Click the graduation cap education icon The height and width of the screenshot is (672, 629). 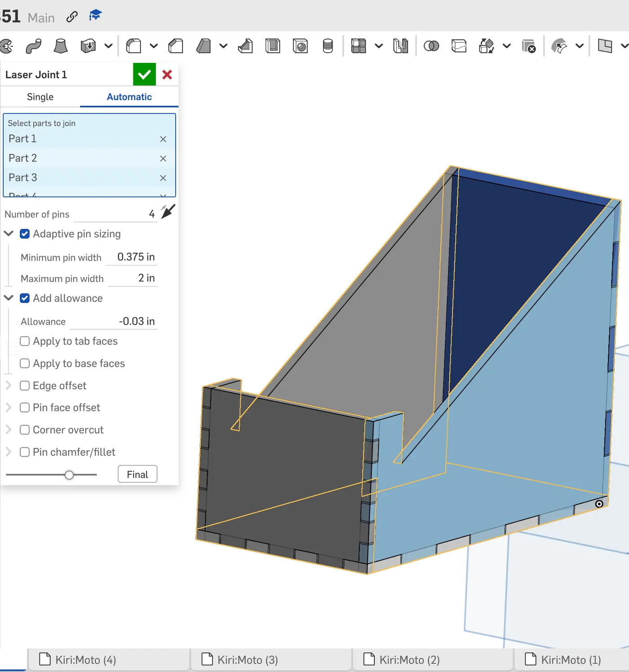click(95, 15)
